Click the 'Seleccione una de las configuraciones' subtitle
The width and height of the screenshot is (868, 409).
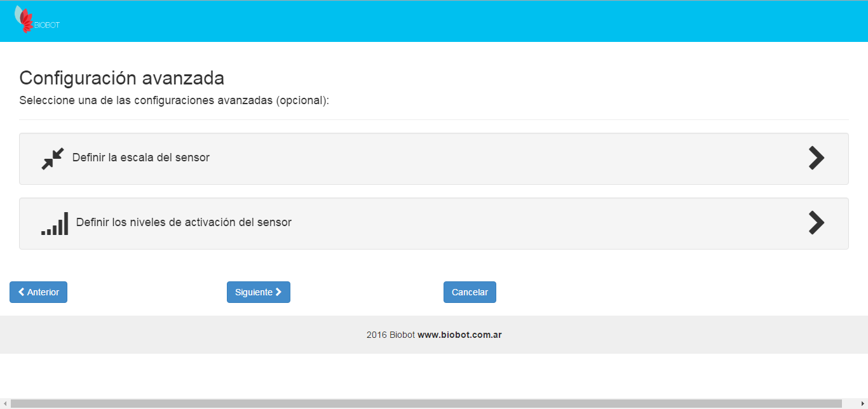click(x=174, y=100)
